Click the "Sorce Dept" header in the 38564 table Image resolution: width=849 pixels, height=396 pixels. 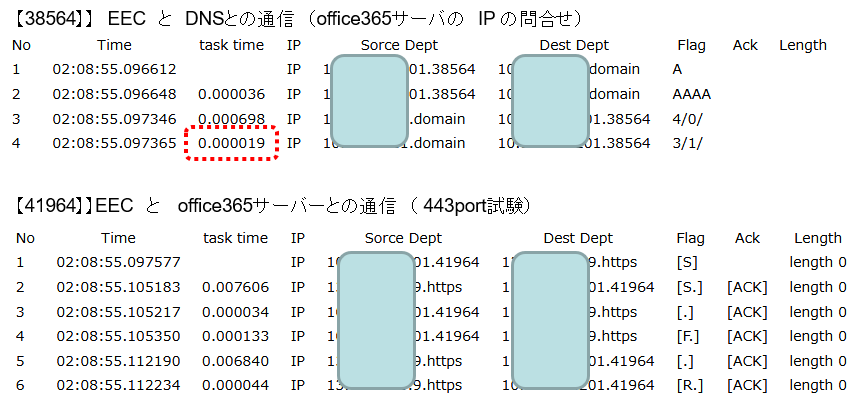400,45
